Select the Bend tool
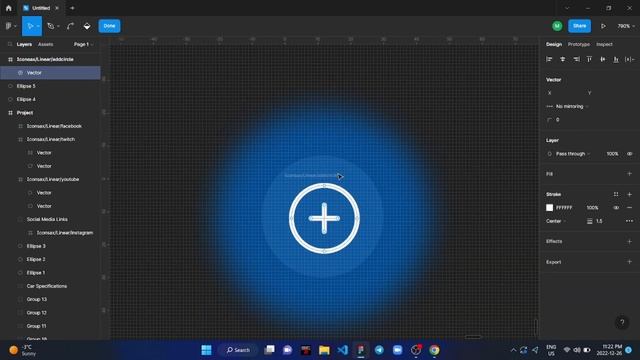This screenshot has height=360, width=640. click(70, 26)
